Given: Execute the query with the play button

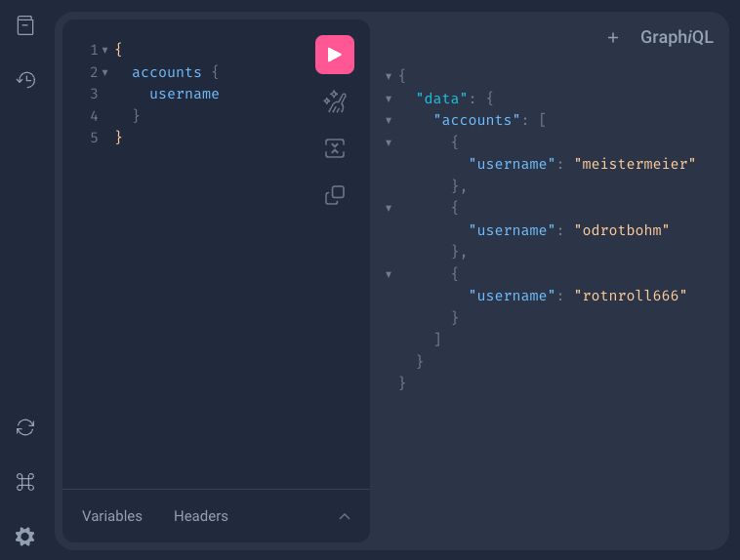Looking at the screenshot, I should click(x=335, y=55).
